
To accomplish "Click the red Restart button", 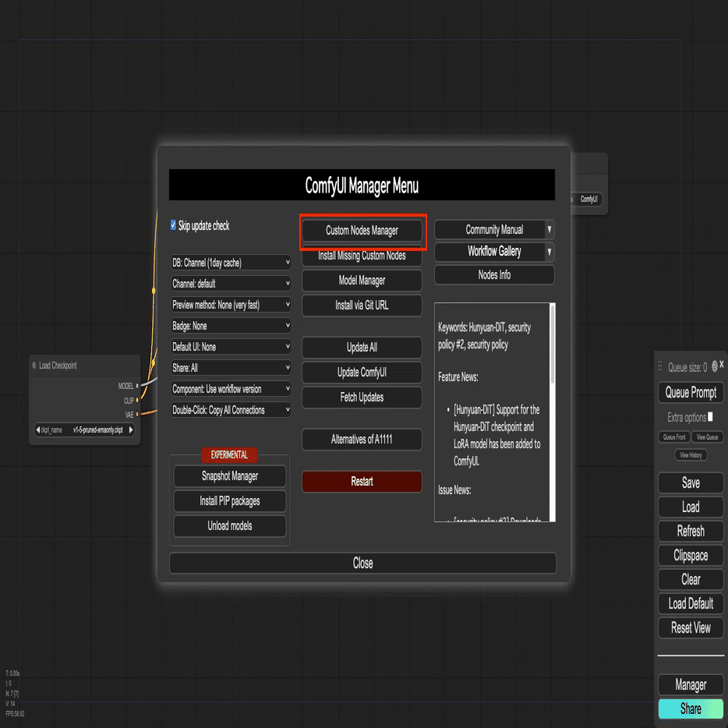I will tap(362, 482).
